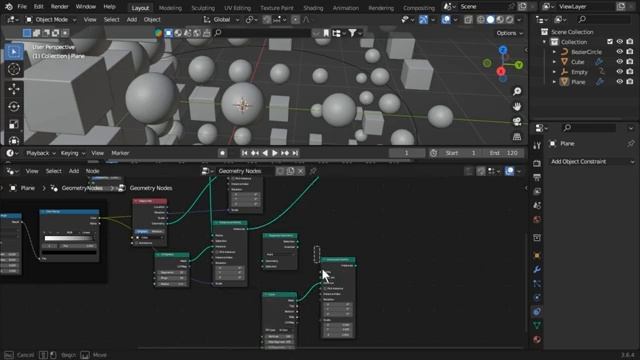Open the Material properties tab
This screenshot has height=360, width=640.
pos(537,339)
